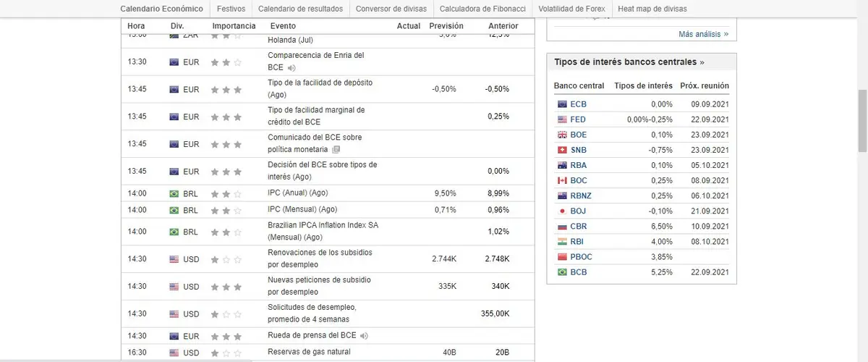Click speaker icon next to Comparecencia de Enria
This screenshot has width=868, height=362.
point(292,67)
